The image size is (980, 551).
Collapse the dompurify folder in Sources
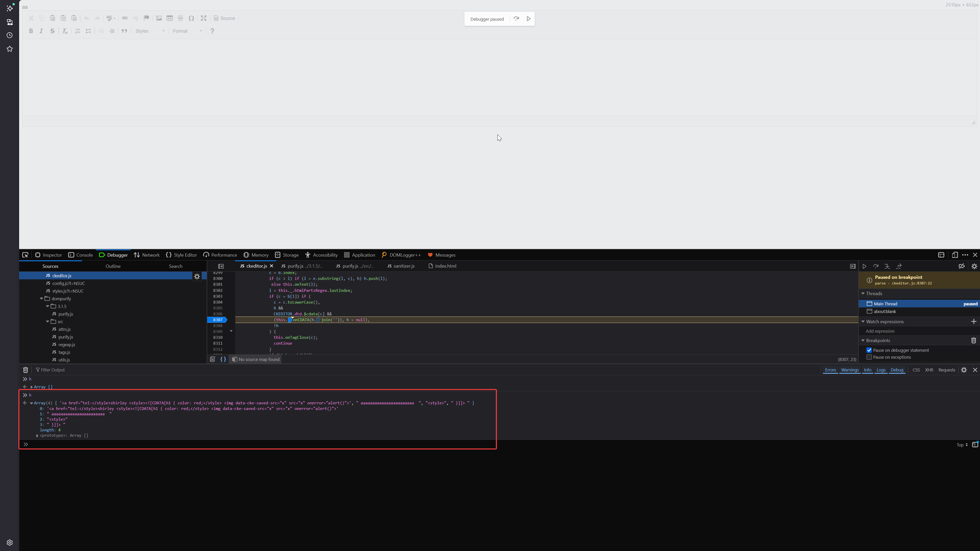pyautogui.click(x=41, y=298)
